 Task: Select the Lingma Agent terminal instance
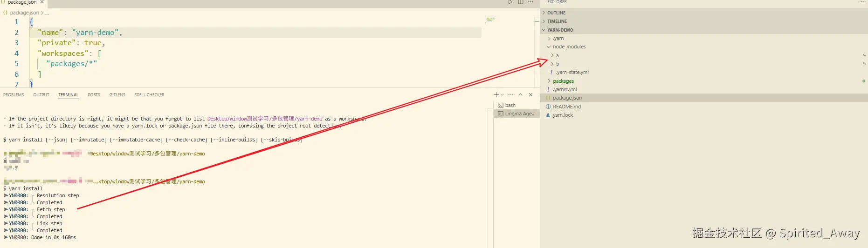(x=517, y=114)
